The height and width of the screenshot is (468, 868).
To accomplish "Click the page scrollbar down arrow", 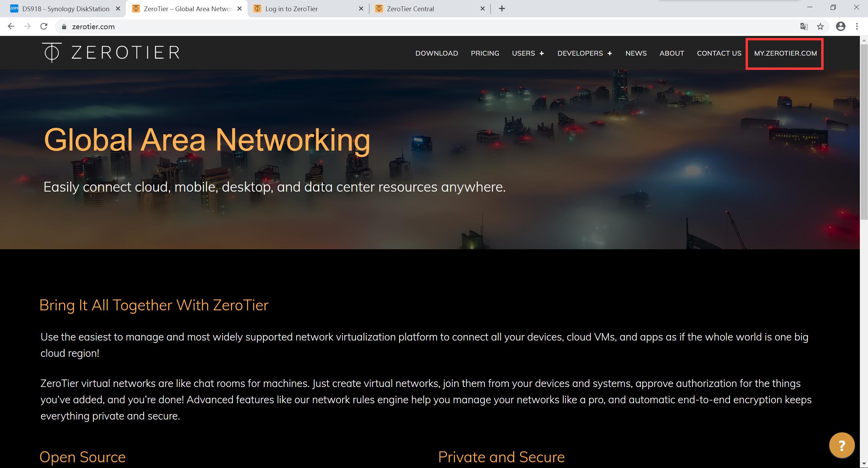I will click(x=864, y=464).
